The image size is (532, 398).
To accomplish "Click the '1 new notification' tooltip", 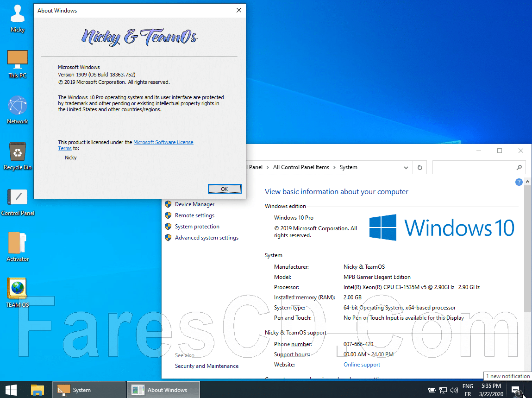I will coord(507,376).
